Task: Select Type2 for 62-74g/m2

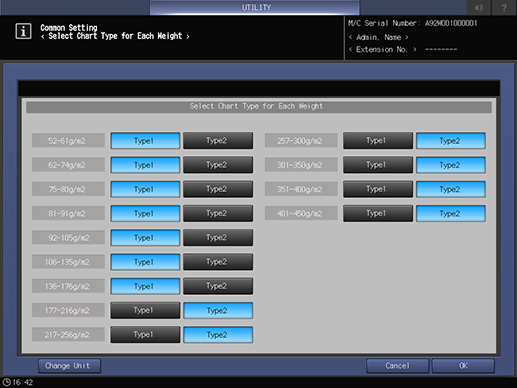Action: click(x=218, y=165)
